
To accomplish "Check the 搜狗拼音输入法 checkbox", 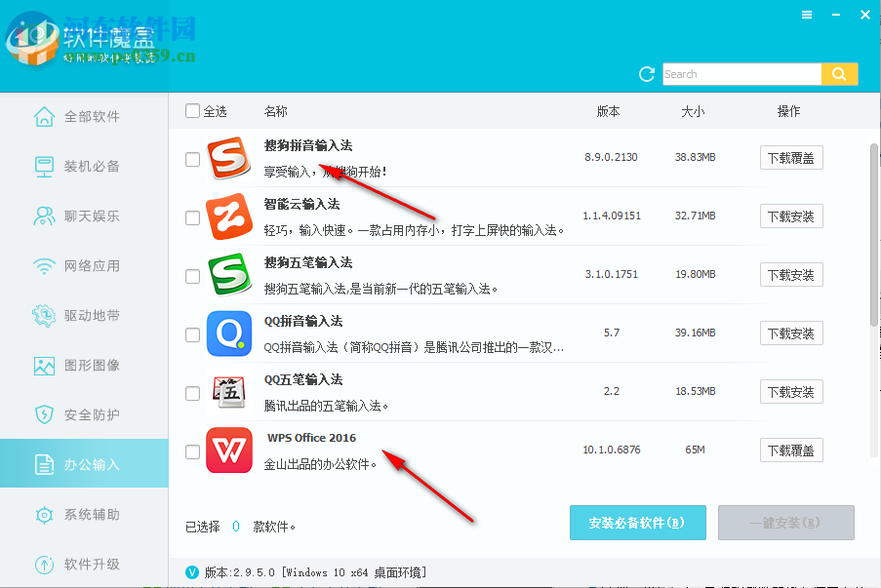I will pos(192,158).
